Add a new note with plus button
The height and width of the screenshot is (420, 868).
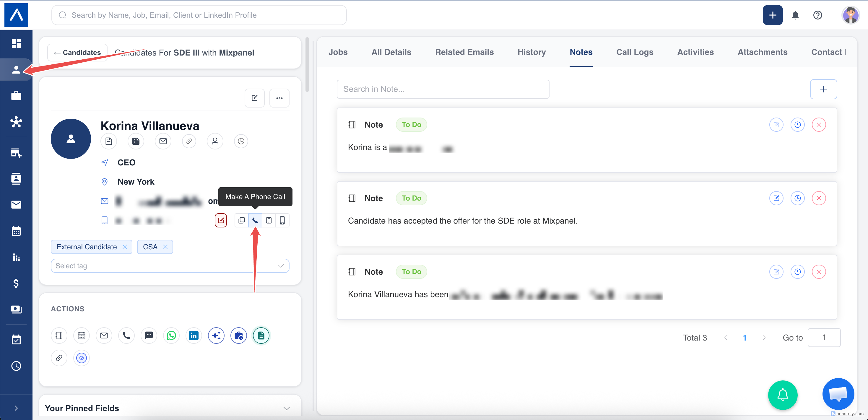pyautogui.click(x=823, y=89)
